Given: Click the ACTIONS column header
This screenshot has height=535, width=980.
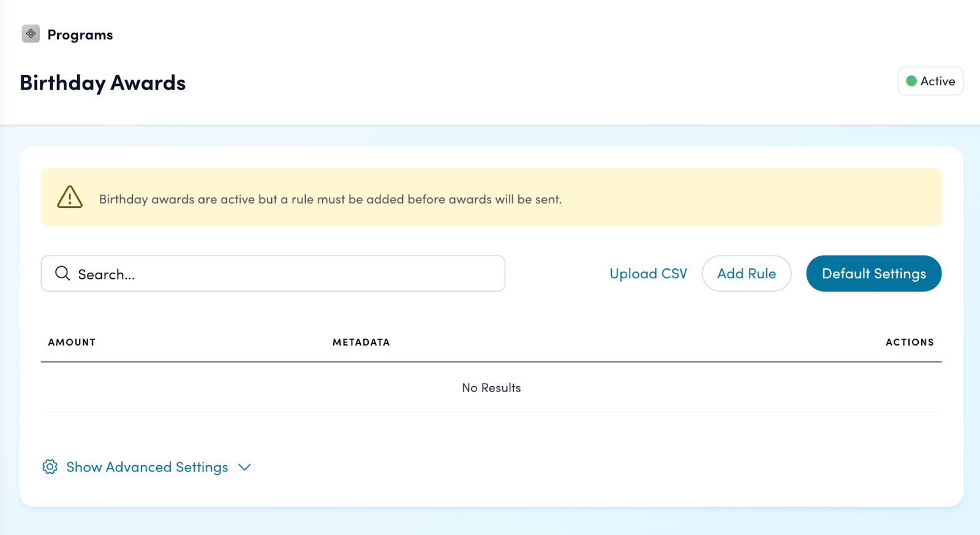Looking at the screenshot, I should click(x=909, y=342).
